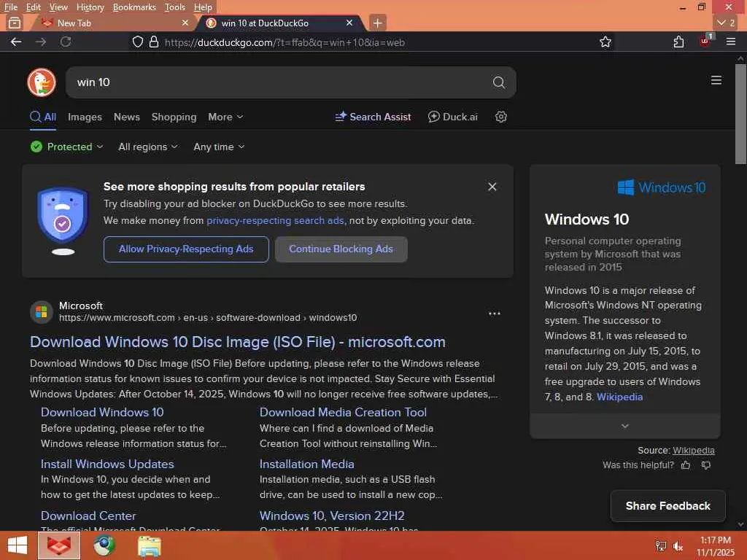This screenshot has width=747, height=560.
Task: Click the DuckDuckGo logo
Action: (42, 82)
